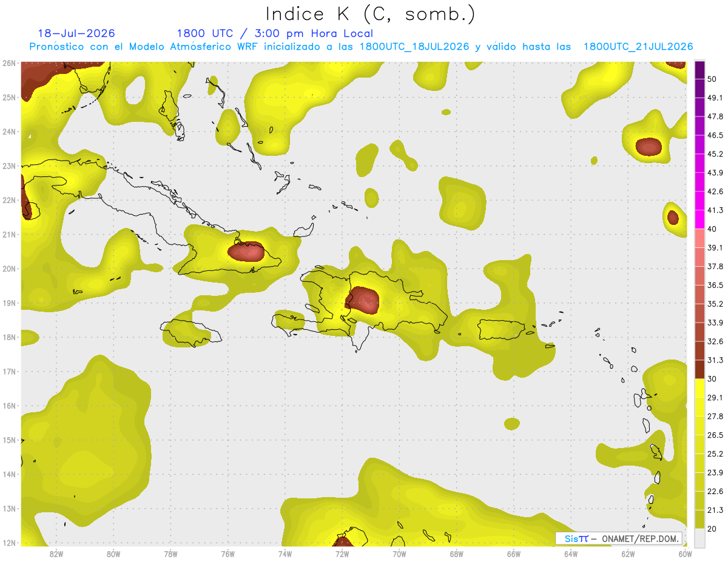Image resolution: width=728 pixels, height=562 pixels.
Task: Click the colorbar value 42.6
Action: [715, 192]
